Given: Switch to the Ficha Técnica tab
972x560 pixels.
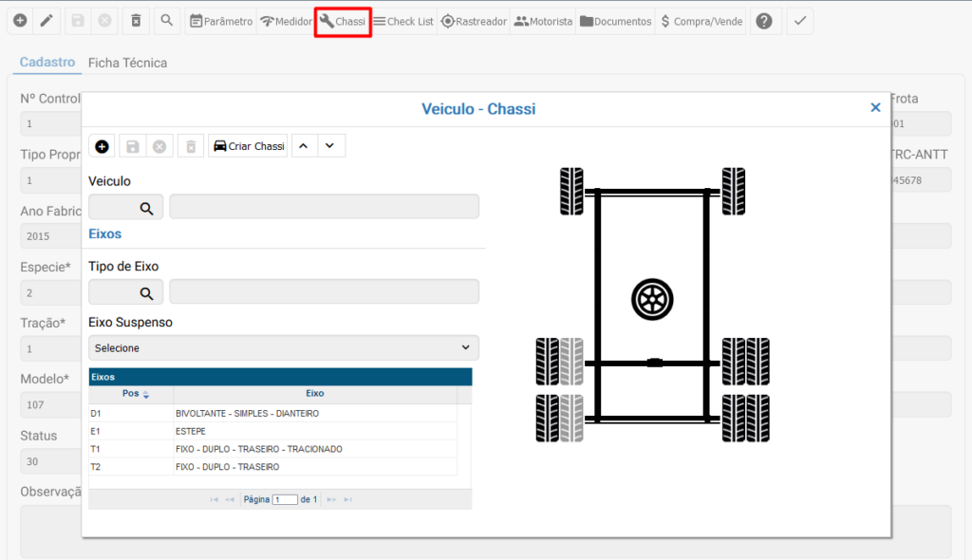Looking at the screenshot, I should click(127, 63).
